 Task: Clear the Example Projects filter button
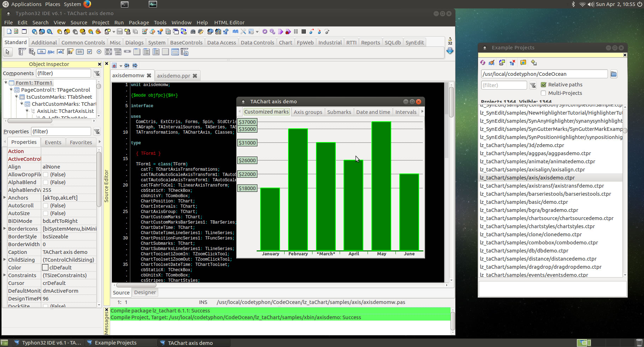click(x=533, y=85)
